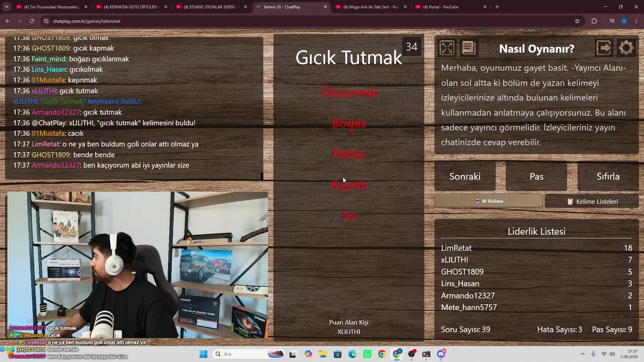Click the forbidden word Öksürmek
The image size is (644, 362).
click(x=349, y=93)
